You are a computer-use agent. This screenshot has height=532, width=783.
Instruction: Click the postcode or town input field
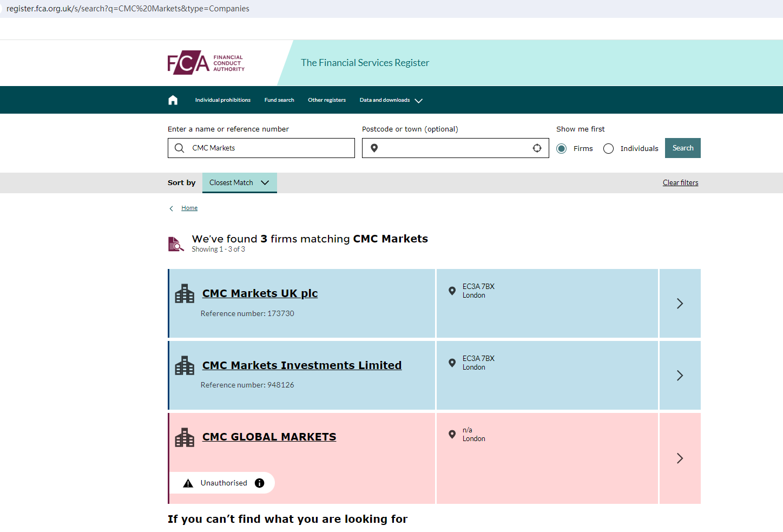tap(455, 148)
